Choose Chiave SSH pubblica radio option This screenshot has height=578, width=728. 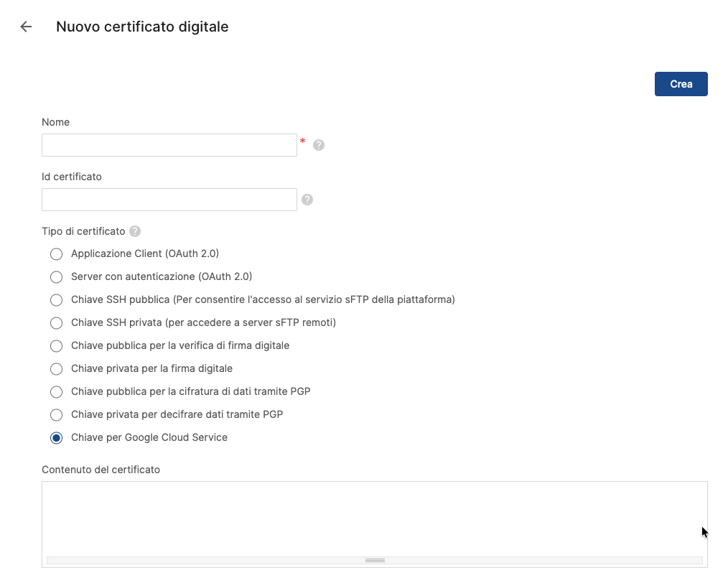tap(57, 300)
